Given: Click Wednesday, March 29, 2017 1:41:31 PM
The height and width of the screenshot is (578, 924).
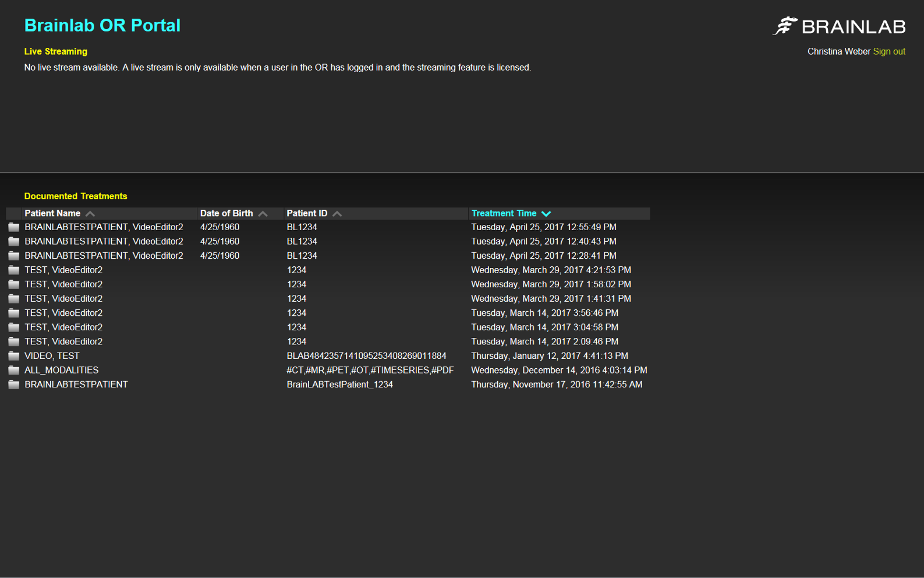Looking at the screenshot, I should pos(551,298).
